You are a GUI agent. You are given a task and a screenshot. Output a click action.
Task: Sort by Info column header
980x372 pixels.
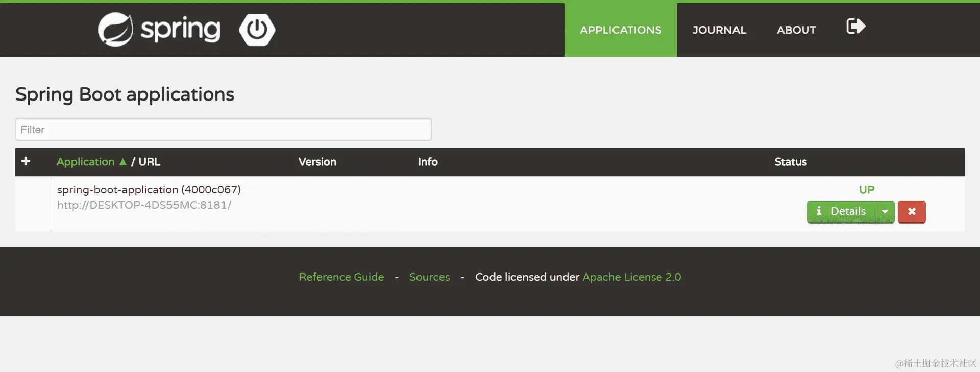[x=428, y=162]
